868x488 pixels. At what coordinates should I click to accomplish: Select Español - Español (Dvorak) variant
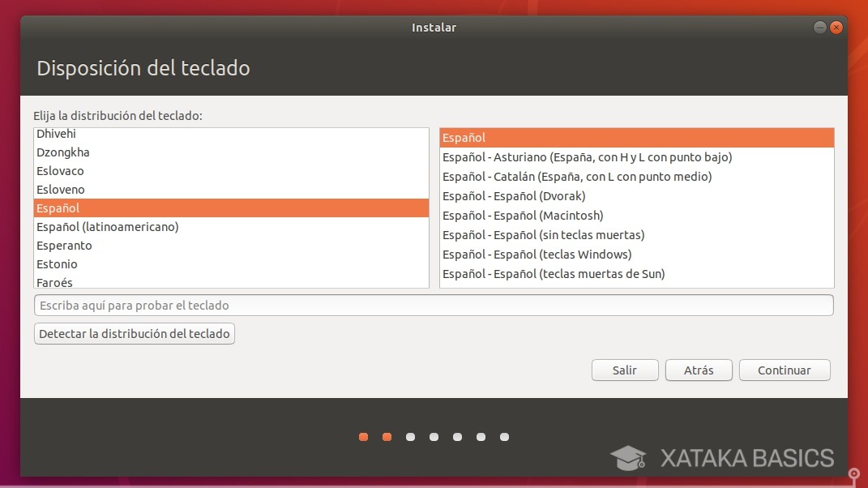point(636,196)
